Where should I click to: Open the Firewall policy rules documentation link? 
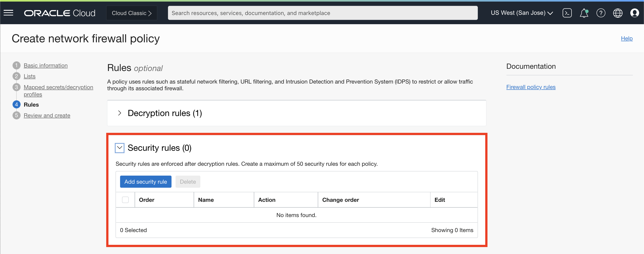coord(530,87)
